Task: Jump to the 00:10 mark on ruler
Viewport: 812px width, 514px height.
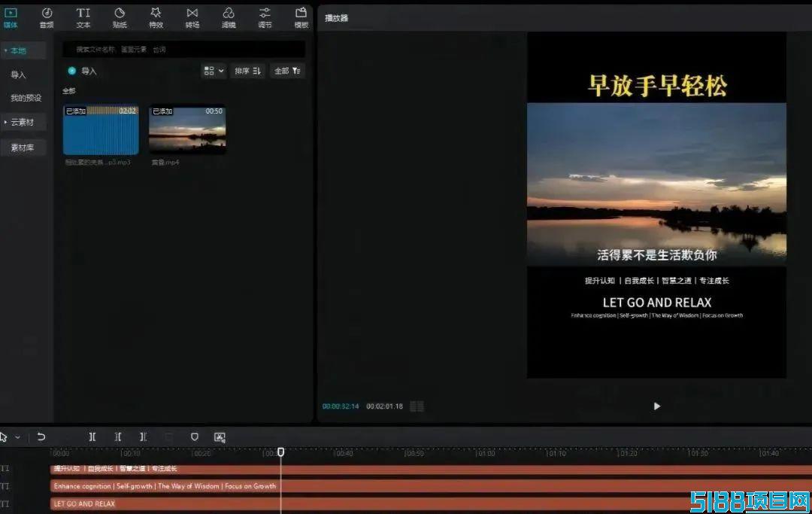Action: tap(131, 453)
